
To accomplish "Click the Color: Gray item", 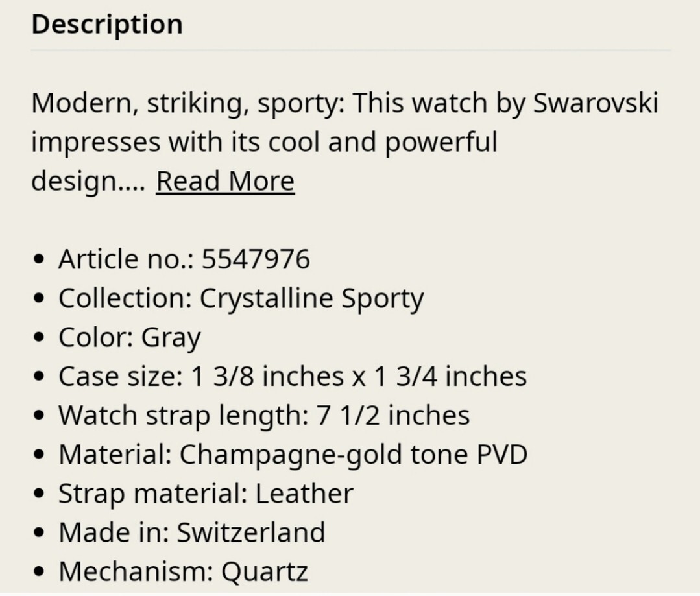I will 130,338.
